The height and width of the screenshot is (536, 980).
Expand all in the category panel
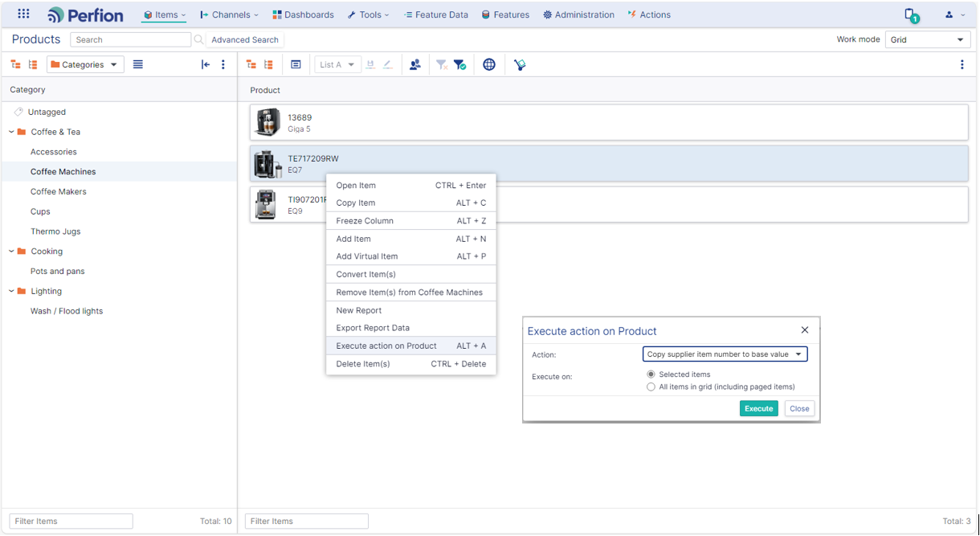[x=15, y=64]
